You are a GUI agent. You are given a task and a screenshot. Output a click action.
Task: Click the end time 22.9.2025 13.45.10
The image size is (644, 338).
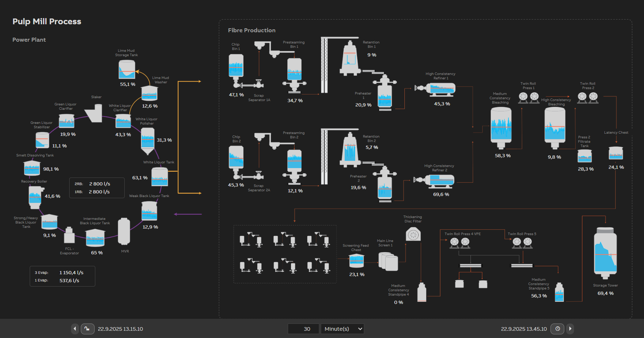click(x=524, y=329)
